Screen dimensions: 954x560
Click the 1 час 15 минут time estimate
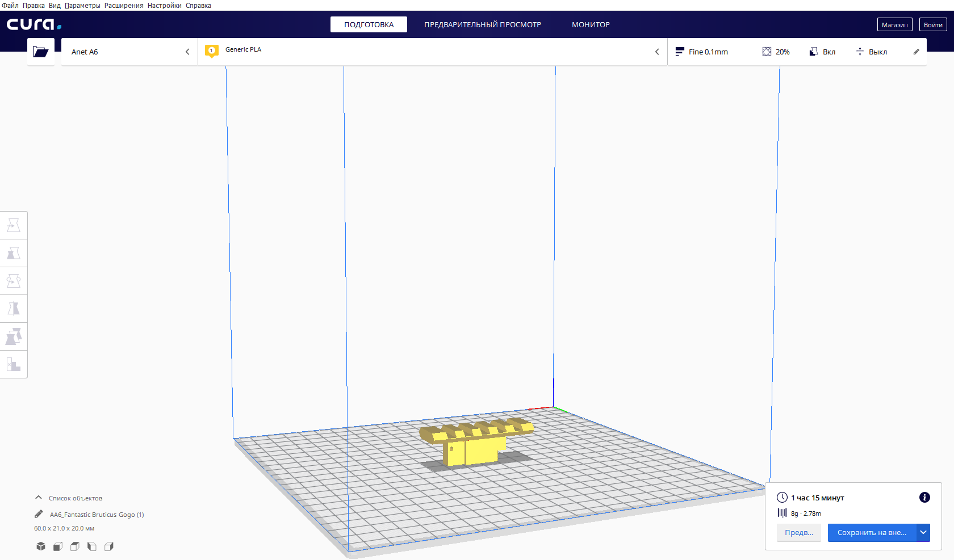tap(818, 498)
